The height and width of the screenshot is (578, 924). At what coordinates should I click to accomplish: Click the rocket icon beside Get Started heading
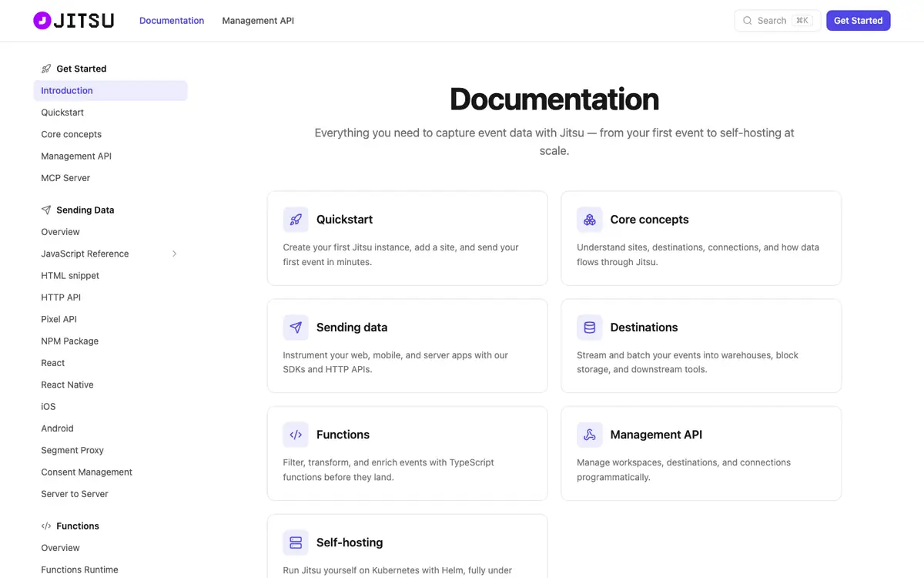pos(46,69)
